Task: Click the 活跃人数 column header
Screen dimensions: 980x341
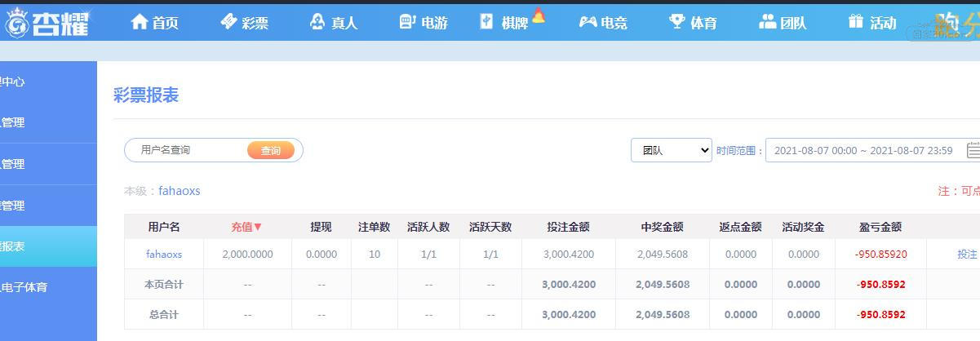Action: (x=428, y=227)
